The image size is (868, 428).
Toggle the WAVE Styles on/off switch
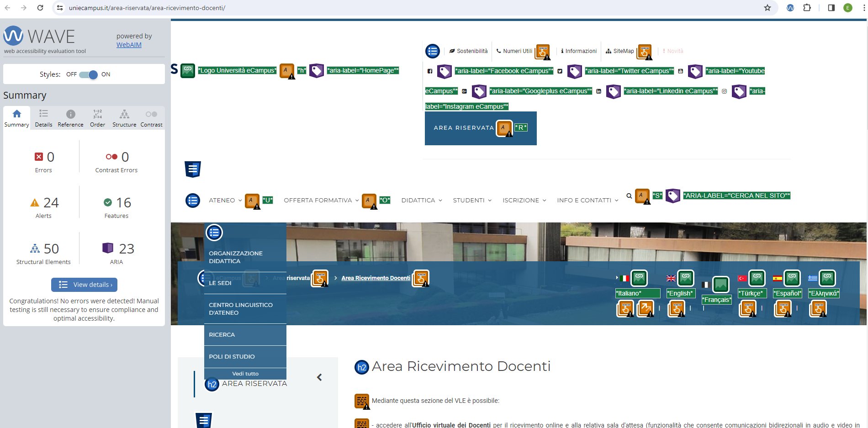click(x=88, y=74)
